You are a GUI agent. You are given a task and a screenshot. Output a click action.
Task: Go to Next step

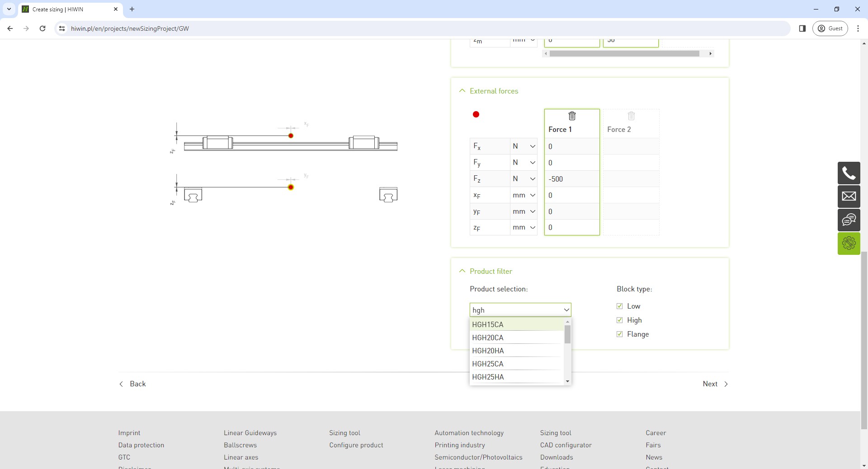point(715,384)
